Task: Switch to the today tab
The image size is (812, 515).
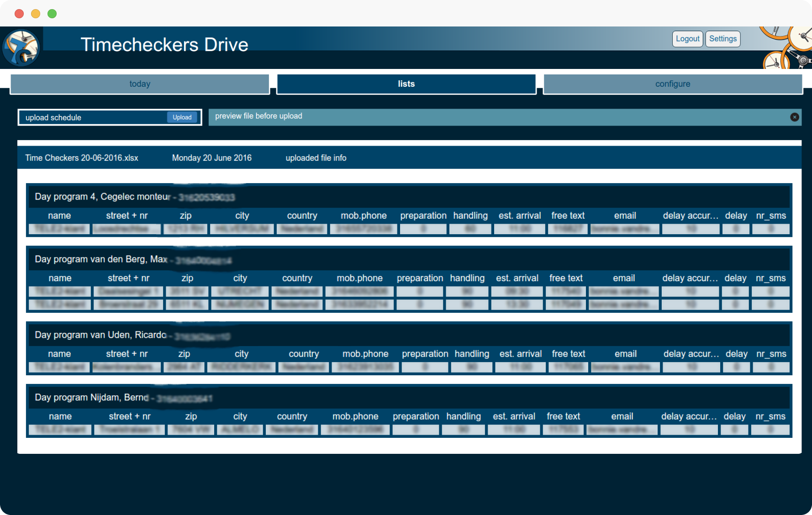Action: point(140,84)
